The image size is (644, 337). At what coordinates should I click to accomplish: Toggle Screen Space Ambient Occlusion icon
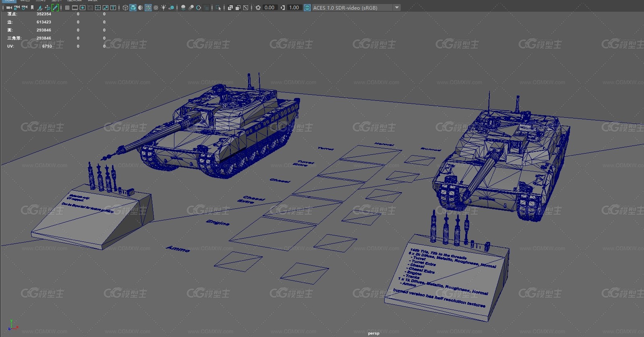(x=183, y=8)
